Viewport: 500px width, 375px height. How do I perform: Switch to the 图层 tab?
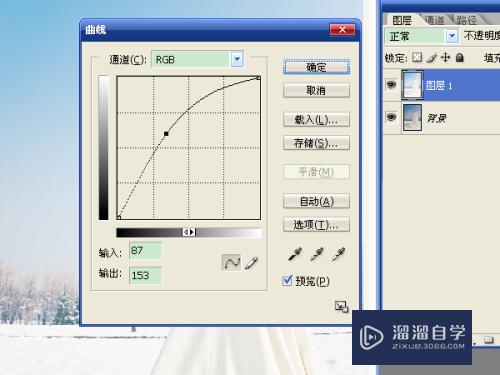pyautogui.click(x=402, y=20)
